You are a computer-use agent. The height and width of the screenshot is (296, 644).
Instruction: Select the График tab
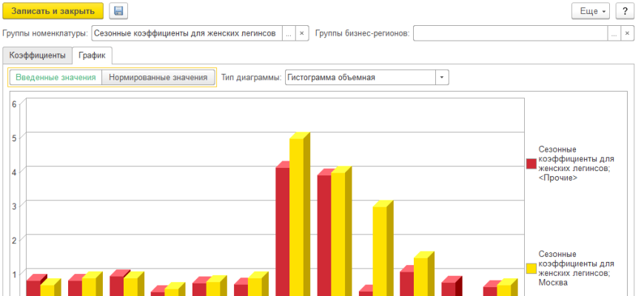click(x=93, y=55)
